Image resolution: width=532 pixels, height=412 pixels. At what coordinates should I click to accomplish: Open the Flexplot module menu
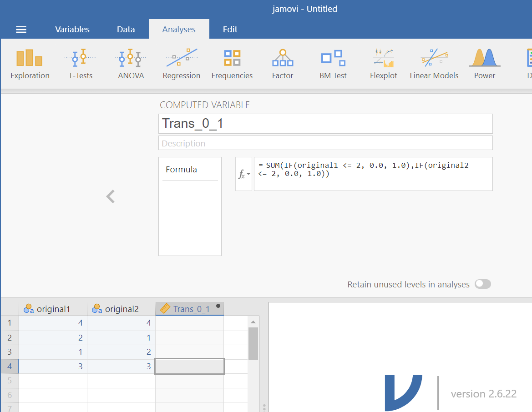[x=383, y=64]
